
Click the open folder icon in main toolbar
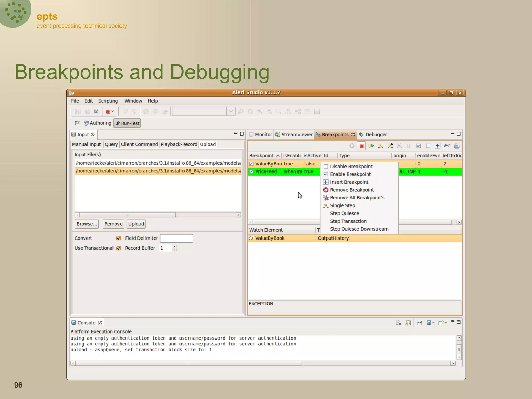[165, 111]
